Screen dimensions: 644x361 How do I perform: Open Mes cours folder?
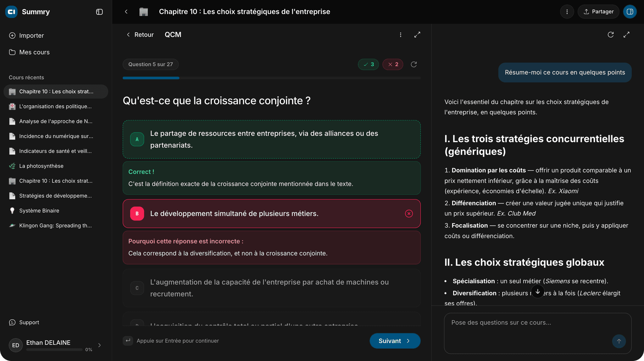tap(29, 52)
